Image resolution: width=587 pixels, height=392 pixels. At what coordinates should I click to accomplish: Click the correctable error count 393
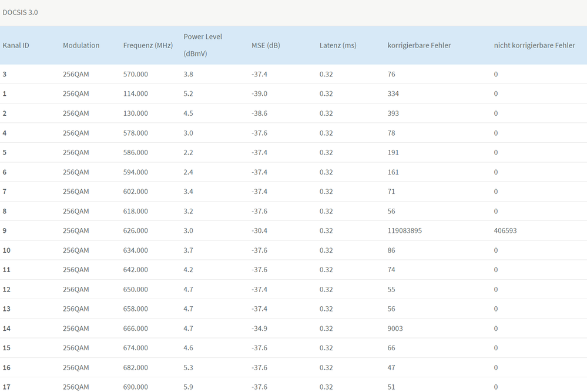click(x=393, y=113)
